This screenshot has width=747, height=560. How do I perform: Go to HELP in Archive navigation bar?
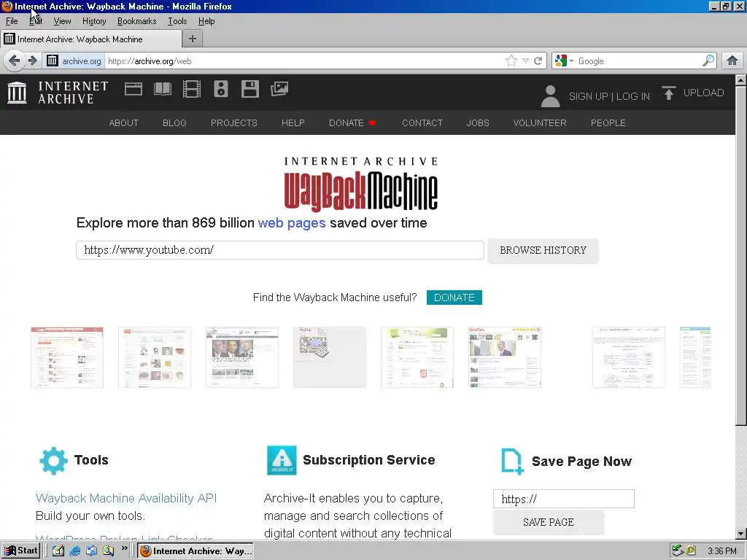click(x=293, y=122)
